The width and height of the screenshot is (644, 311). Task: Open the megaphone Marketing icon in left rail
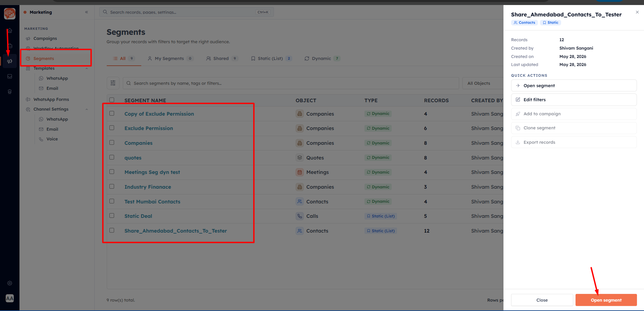(10, 61)
